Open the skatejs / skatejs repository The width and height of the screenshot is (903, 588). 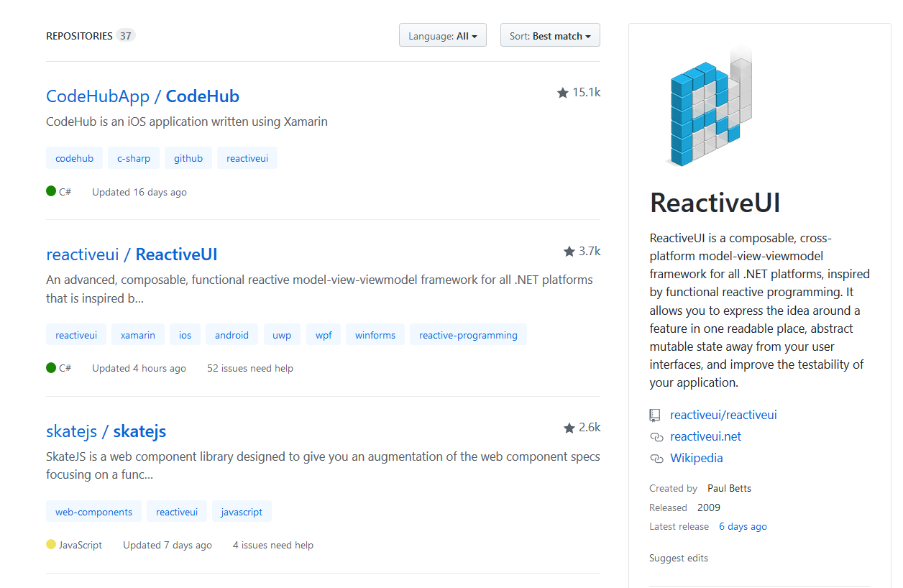tap(106, 431)
